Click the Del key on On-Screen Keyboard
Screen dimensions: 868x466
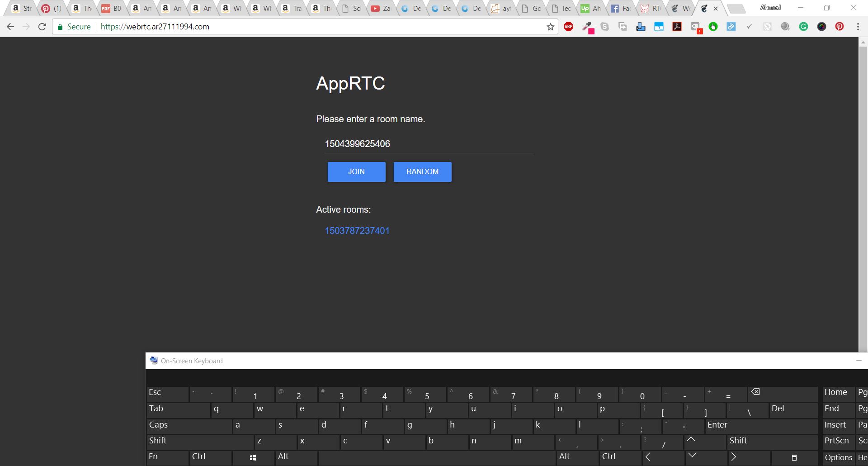click(x=793, y=410)
